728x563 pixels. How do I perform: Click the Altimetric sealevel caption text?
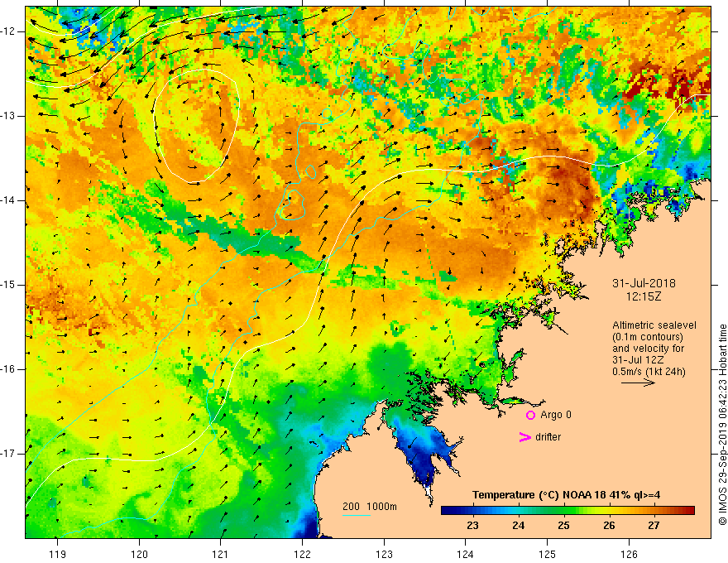(654, 325)
